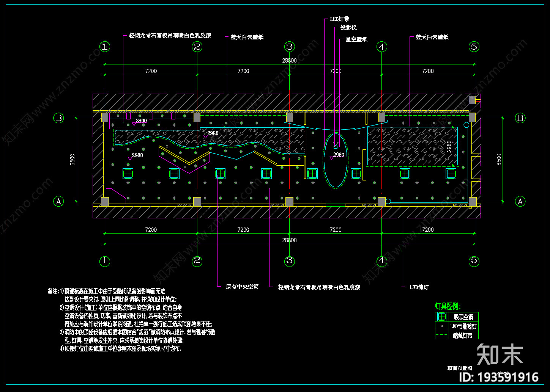Select the 备注:1) note first line

coord(107,291)
